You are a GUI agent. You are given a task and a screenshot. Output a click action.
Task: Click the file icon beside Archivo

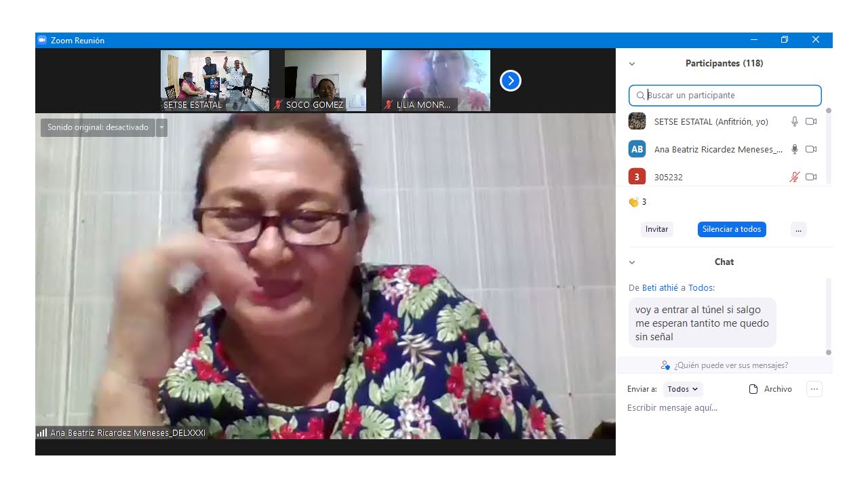point(753,389)
